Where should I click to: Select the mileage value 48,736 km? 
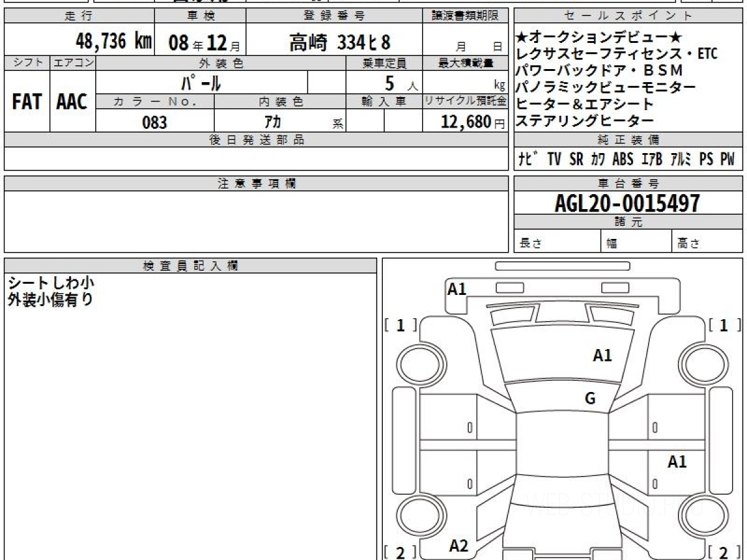point(114,42)
